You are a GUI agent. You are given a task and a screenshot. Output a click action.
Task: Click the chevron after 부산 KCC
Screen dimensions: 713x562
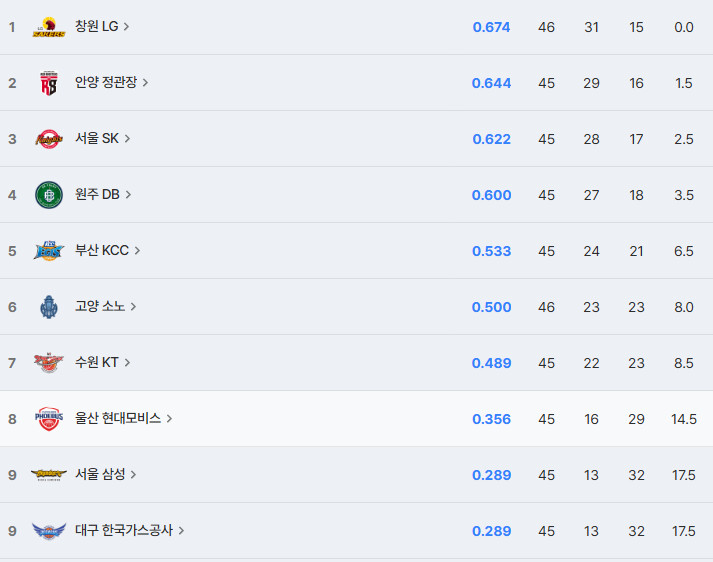pyautogui.click(x=137, y=251)
